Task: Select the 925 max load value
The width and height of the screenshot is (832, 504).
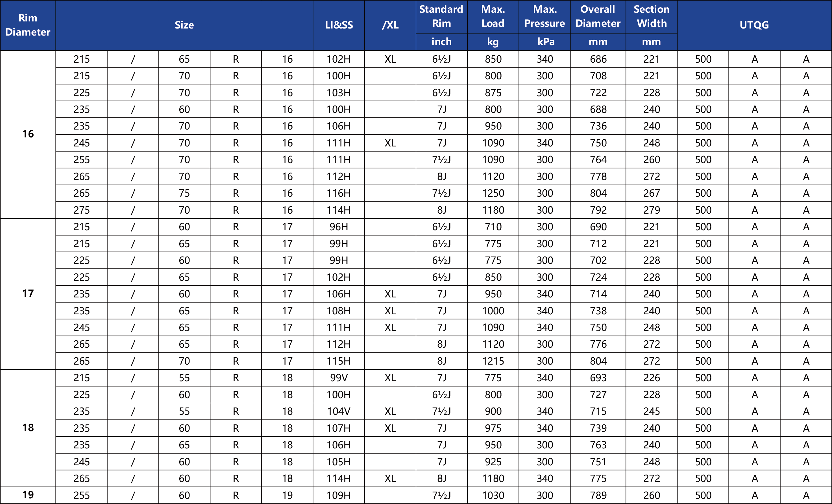Action: point(493,461)
